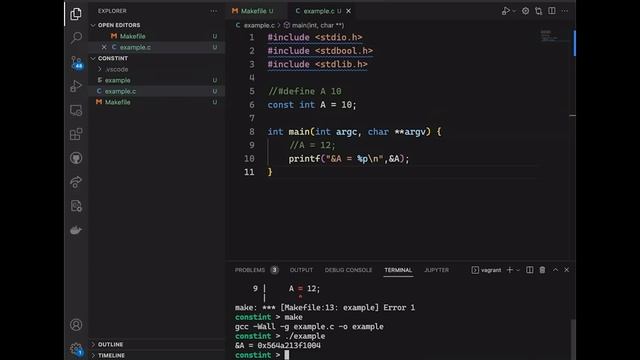Image resolution: width=640 pixels, height=360 pixels.
Task: Click #include <stdbool.h> on line 2
Action: 320,51
